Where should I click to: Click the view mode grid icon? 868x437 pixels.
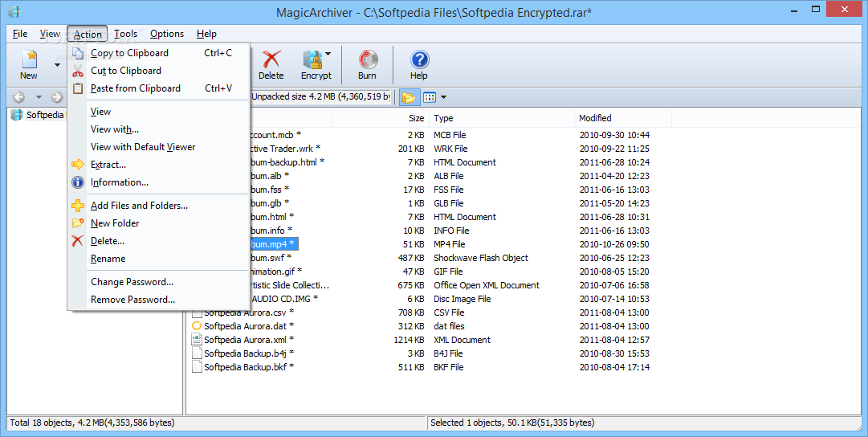tap(430, 97)
